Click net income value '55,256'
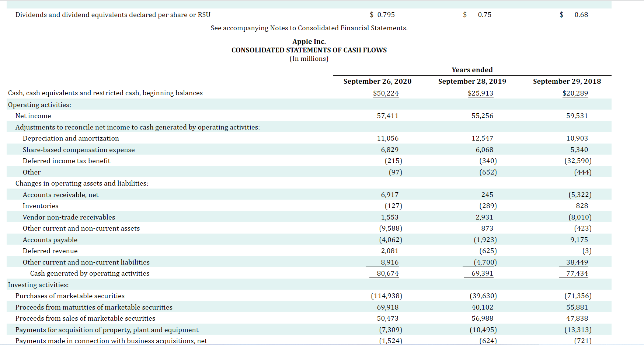This screenshot has height=345, width=644. (482, 116)
